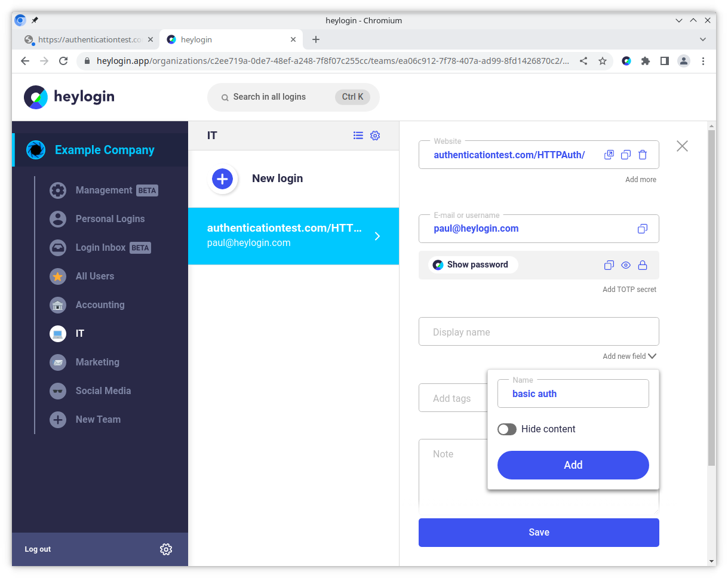This screenshot has width=728, height=578.
Task: Reload the page
Action: point(63,61)
